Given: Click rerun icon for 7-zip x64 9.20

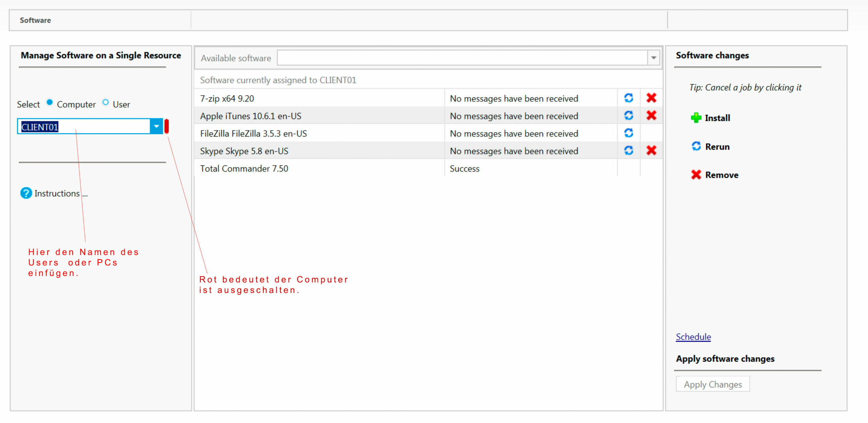Looking at the screenshot, I should coord(629,98).
